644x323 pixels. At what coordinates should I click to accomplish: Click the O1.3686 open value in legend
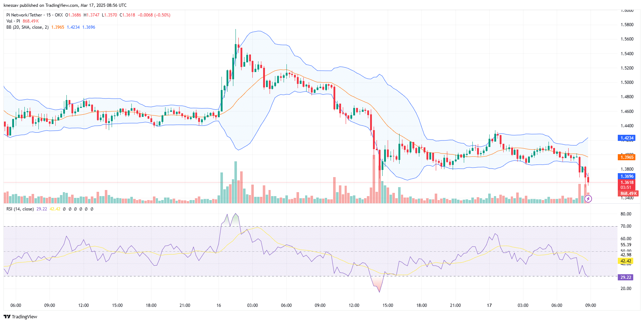(x=73, y=15)
